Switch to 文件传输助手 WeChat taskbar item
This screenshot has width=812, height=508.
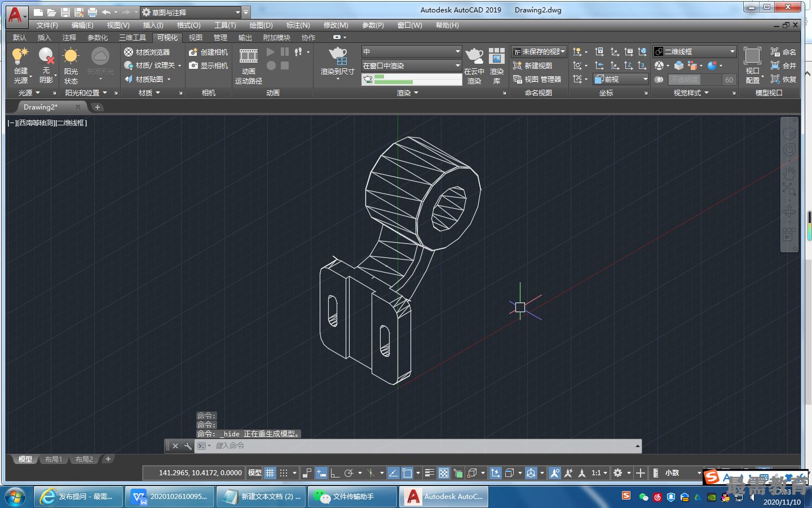point(351,497)
